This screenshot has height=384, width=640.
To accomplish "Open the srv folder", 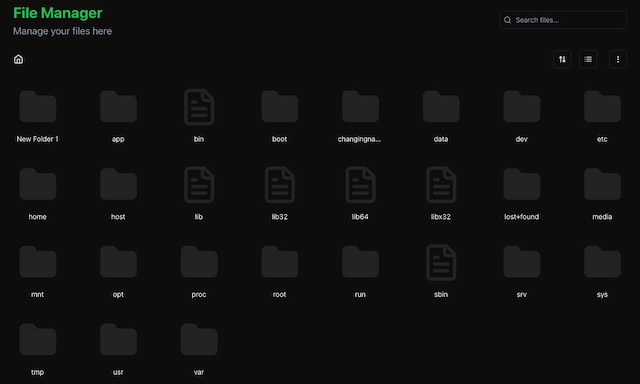I will tap(522, 262).
